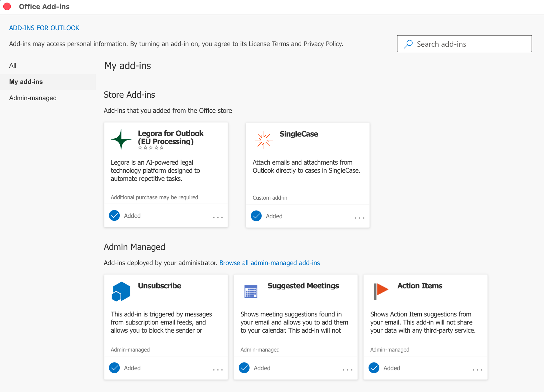Open the Action Items add-in title
Image resolution: width=544 pixels, height=392 pixels.
tap(420, 286)
